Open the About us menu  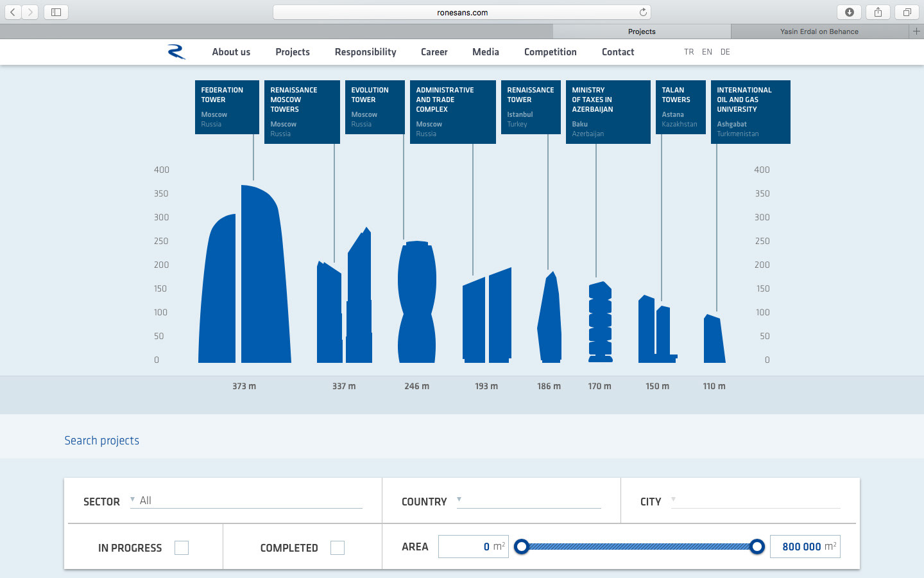click(x=231, y=52)
